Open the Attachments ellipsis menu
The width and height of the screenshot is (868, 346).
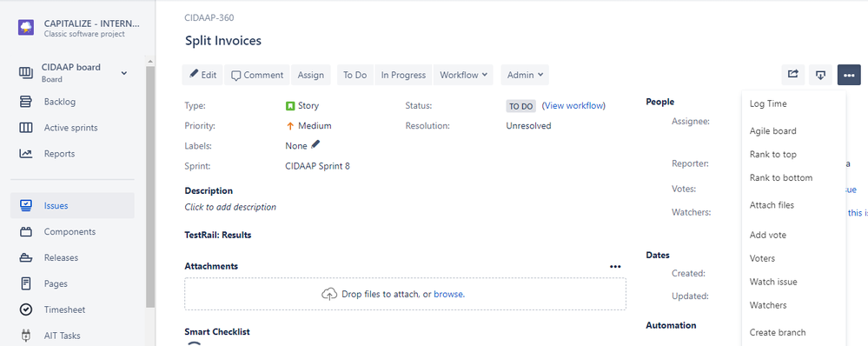click(x=615, y=266)
